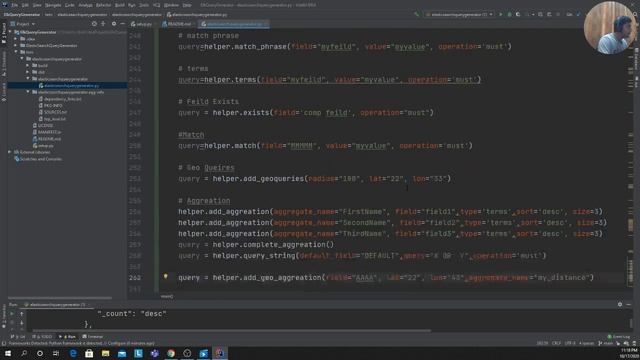Select README.md in project tree
Image resolution: width=640 pixels, height=360 pixels.
tap(47, 139)
